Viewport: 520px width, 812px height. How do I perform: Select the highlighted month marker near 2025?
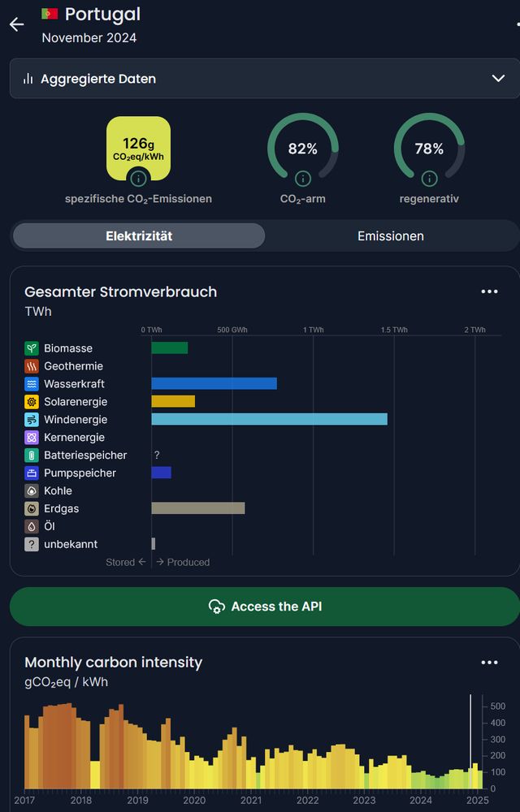470,741
